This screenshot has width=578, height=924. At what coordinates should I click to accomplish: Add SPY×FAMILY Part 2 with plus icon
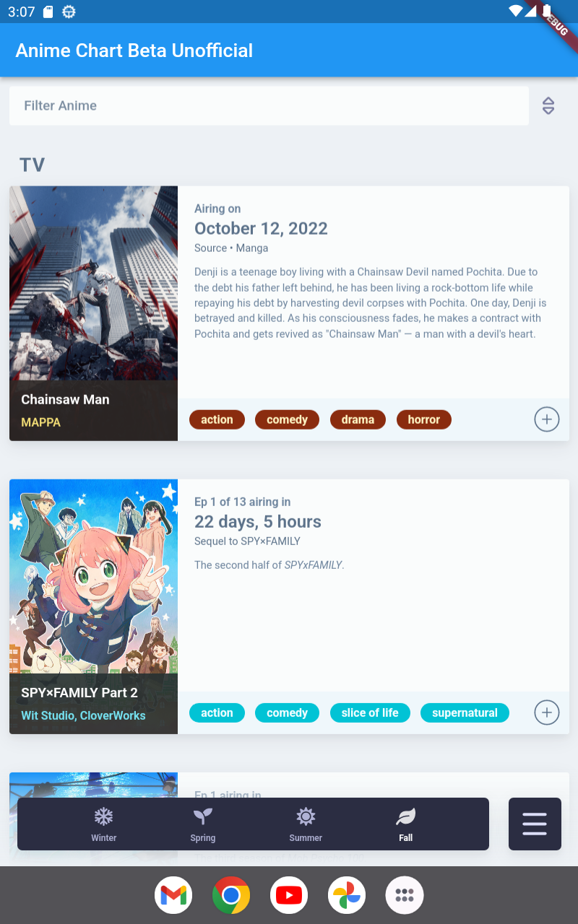point(547,712)
